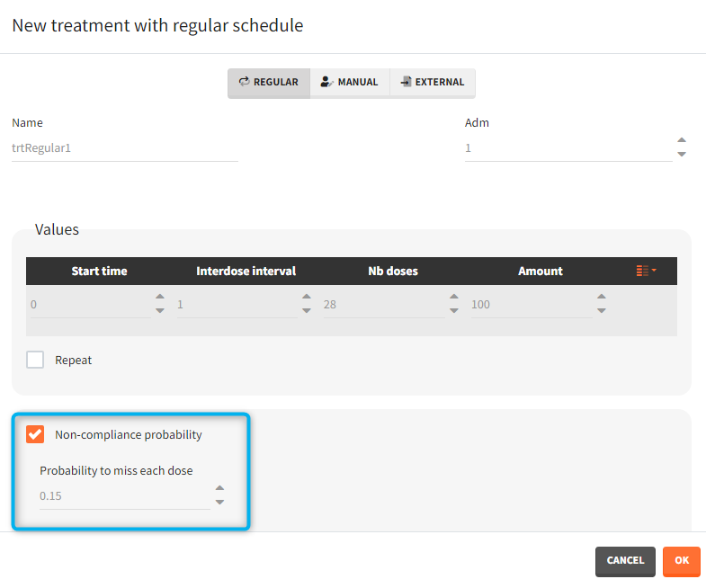The width and height of the screenshot is (706, 588).
Task: Switch to the Manual schedule tab
Action: pyautogui.click(x=350, y=82)
